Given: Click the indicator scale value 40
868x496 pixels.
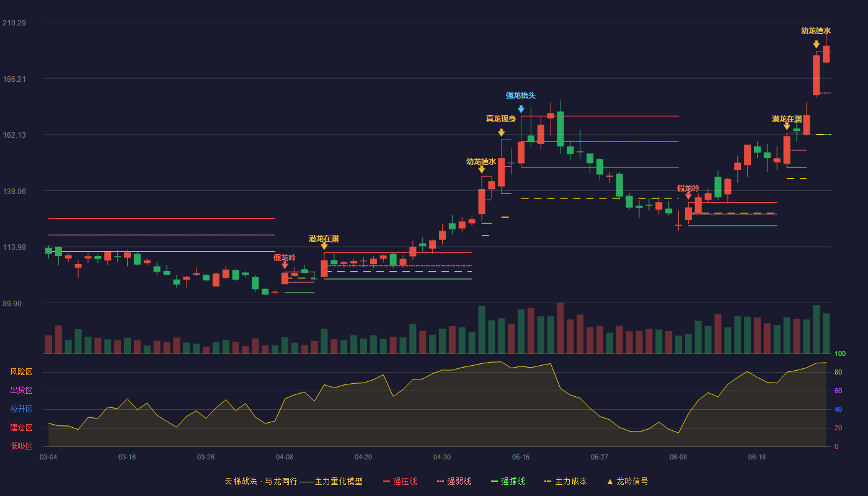Looking at the screenshot, I should coord(838,409).
